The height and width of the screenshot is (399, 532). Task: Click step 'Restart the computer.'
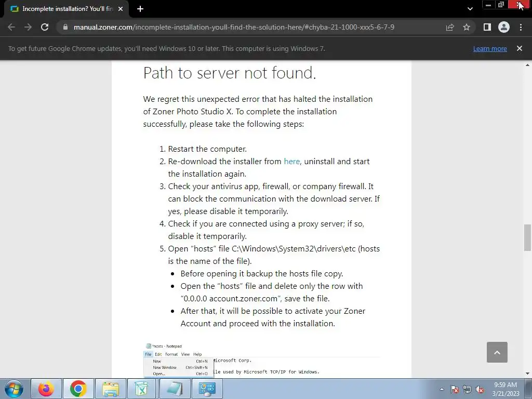click(207, 149)
